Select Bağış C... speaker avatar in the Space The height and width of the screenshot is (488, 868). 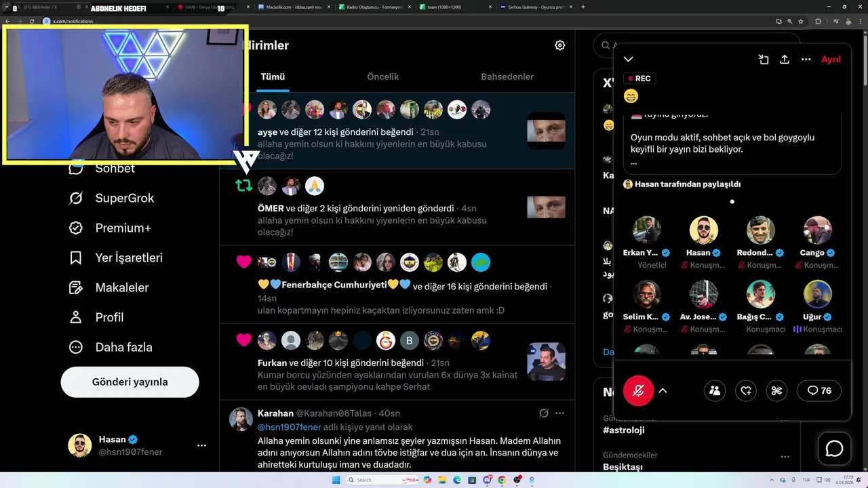[x=761, y=294]
